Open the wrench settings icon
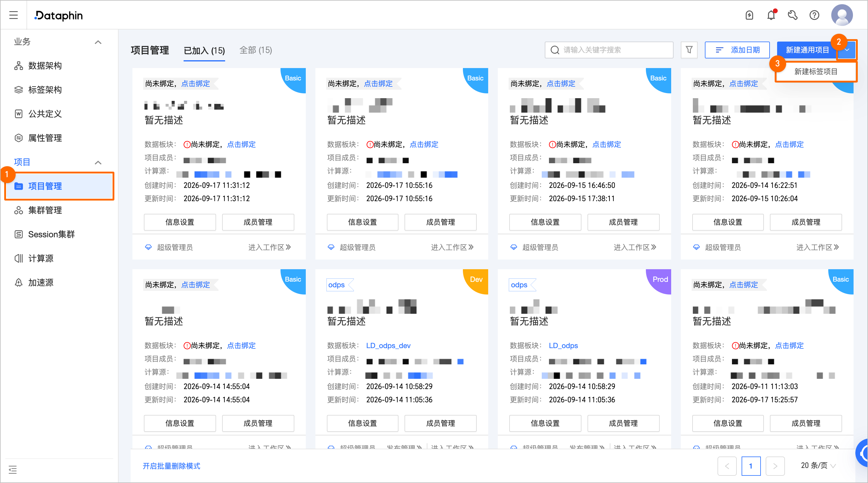The width and height of the screenshot is (868, 483). [792, 15]
